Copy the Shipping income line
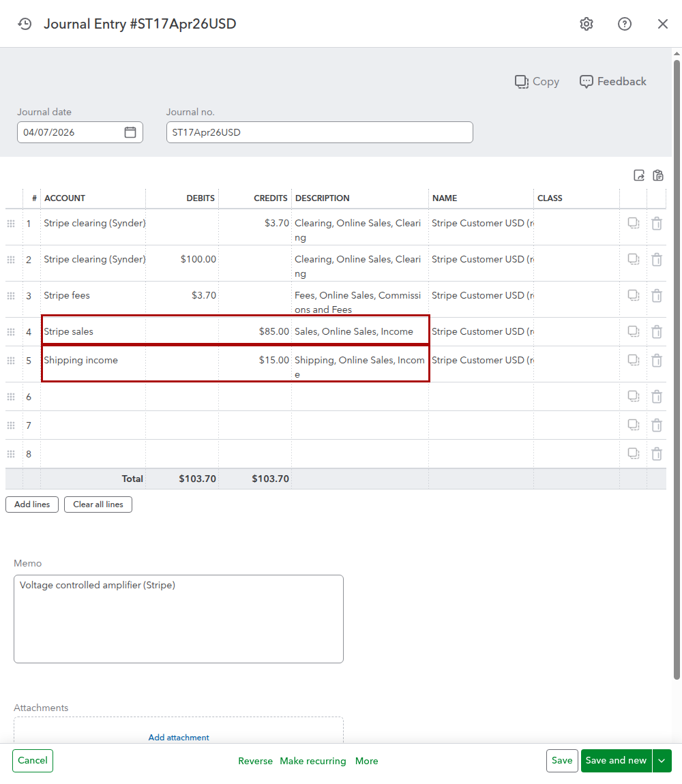This screenshot has width=682, height=784. pyautogui.click(x=634, y=360)
